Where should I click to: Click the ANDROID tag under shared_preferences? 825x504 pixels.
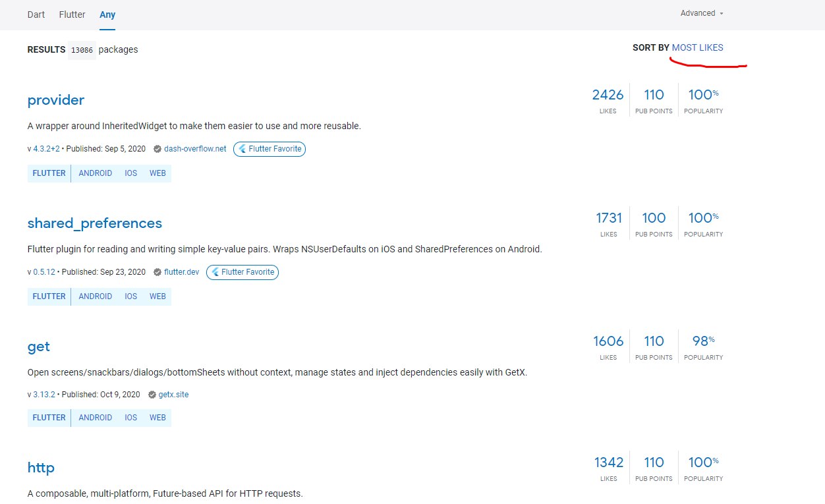tap(96, 296)
